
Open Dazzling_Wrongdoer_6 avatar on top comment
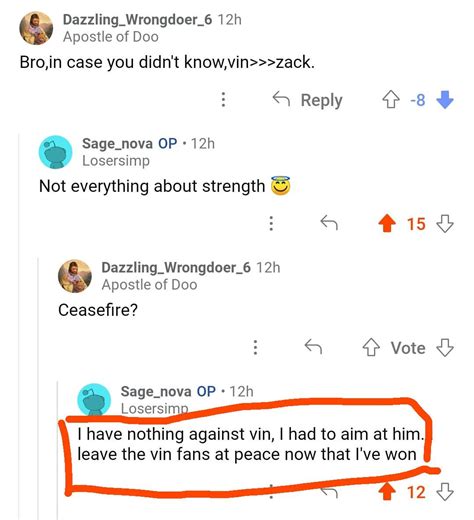[x=36, y=28]
